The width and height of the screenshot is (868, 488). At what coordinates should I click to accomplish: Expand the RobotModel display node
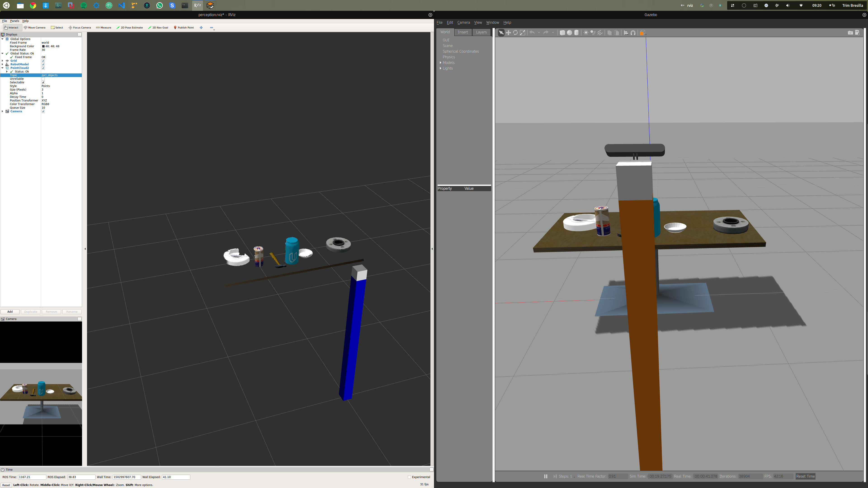coord(3,64)
